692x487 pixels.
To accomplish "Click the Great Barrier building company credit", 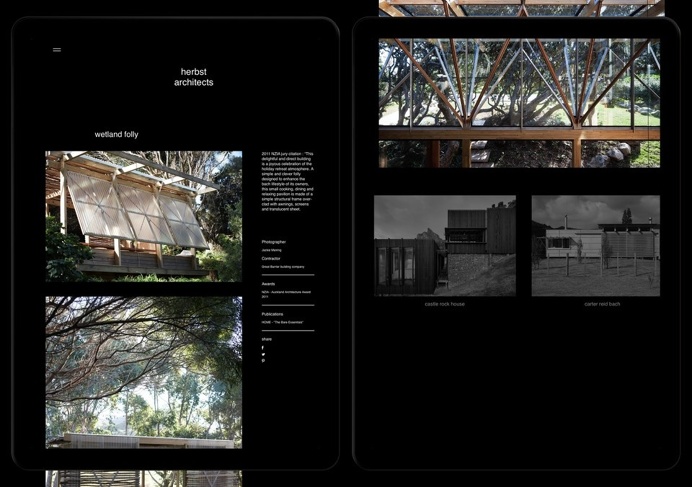I will click(x=286, y=267).
